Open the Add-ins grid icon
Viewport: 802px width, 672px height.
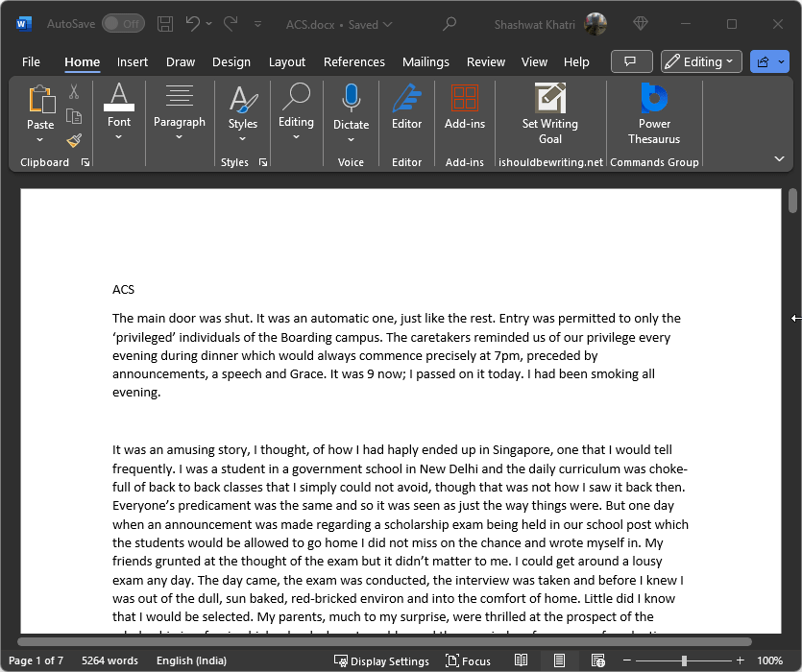[464, 99]
